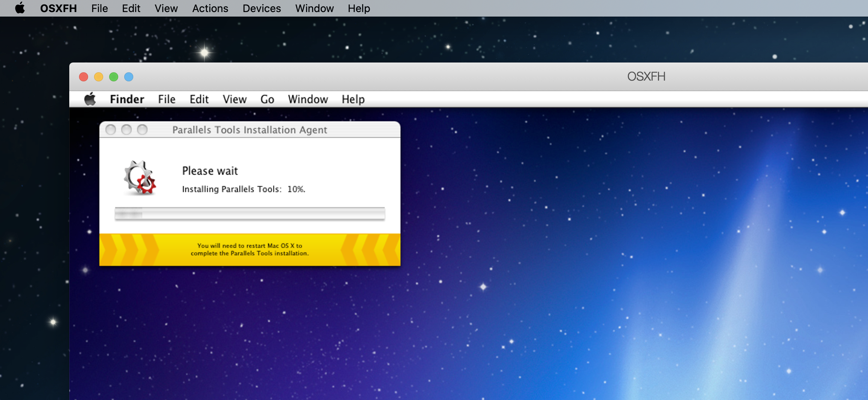This screenshot has width=868, height=400.
Task: Open the guest File menu
Action: [167, 99]
